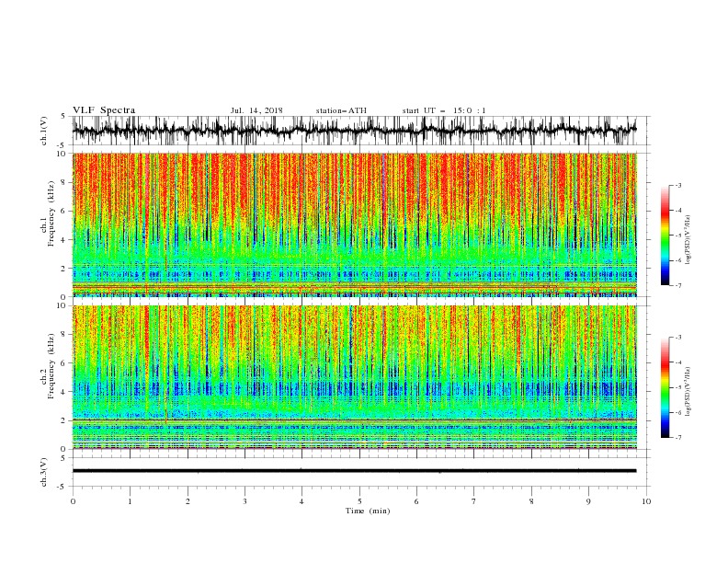Screen dimensions: 728x563
Task: Click the date text "Jul. 14, 2018"
Action: tap(256, 110)
